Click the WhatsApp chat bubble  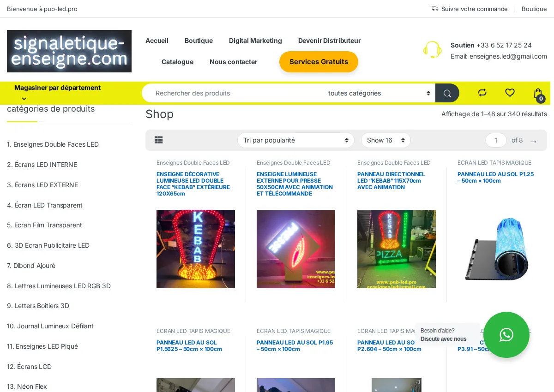[x=506, y=335]
